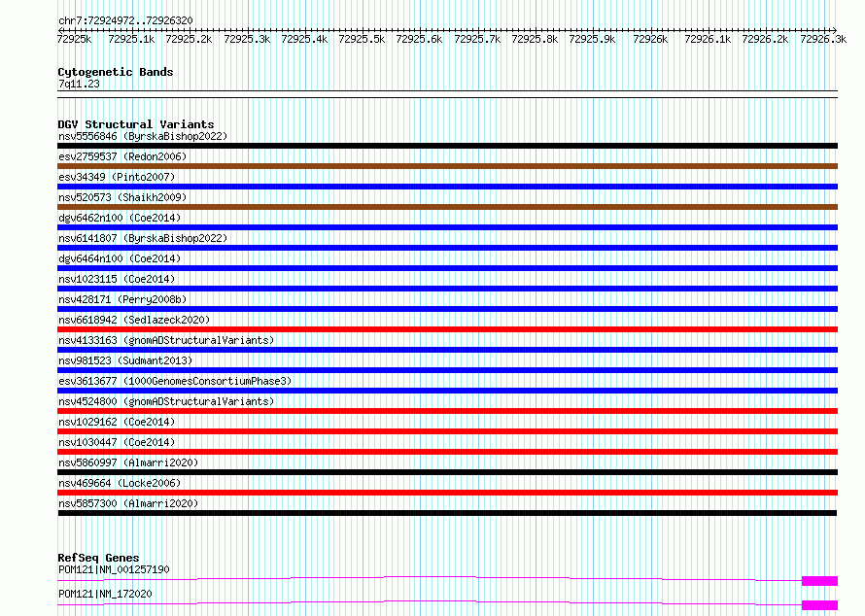This screenshot has height=616, width=865.
Task: Click the dgv6462n100 (Coe2014) label
Action: tap(120, 218)
